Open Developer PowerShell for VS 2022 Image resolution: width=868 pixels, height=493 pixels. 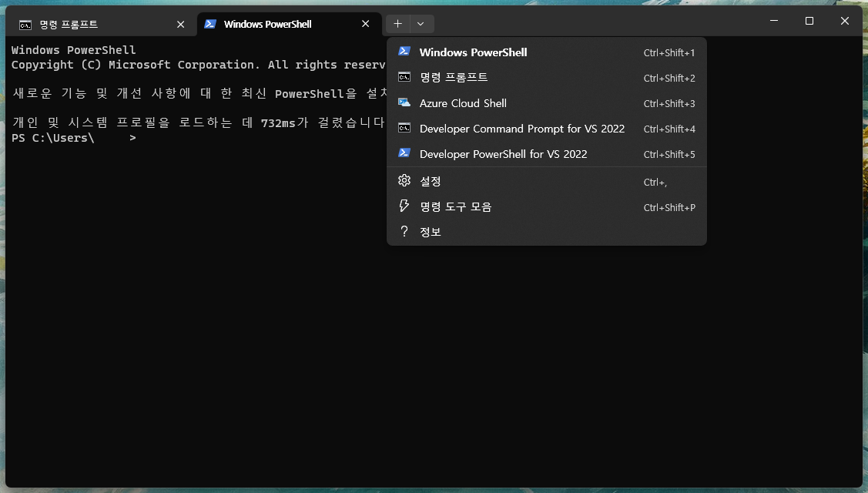point(546,154)
